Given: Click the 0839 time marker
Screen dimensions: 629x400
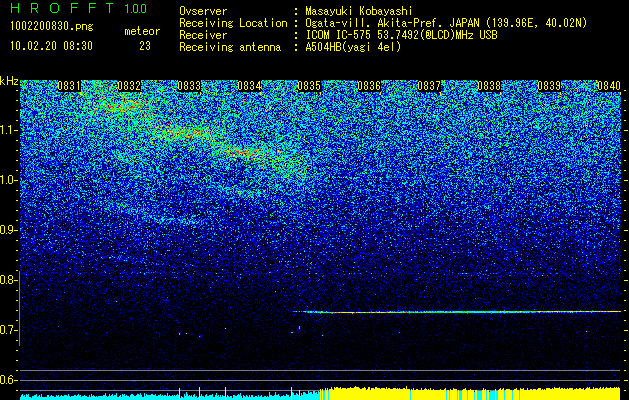Looking at the screenshot, I should (549, 86).
